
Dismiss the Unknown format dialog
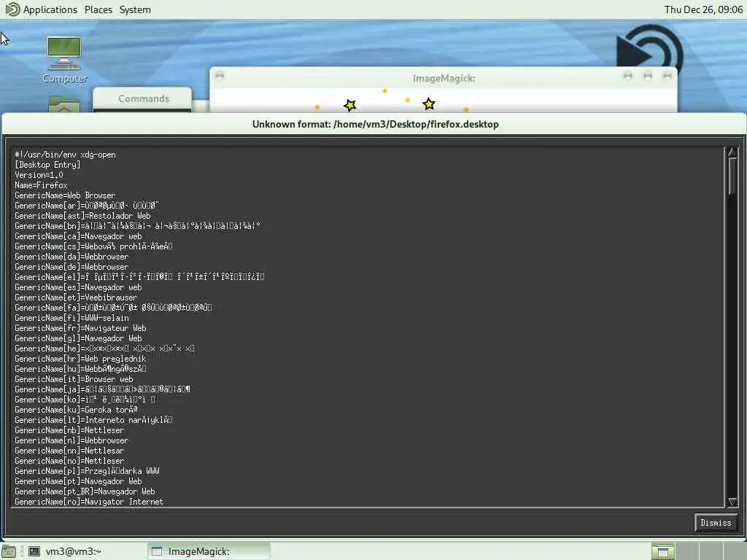tap(716, 523)
